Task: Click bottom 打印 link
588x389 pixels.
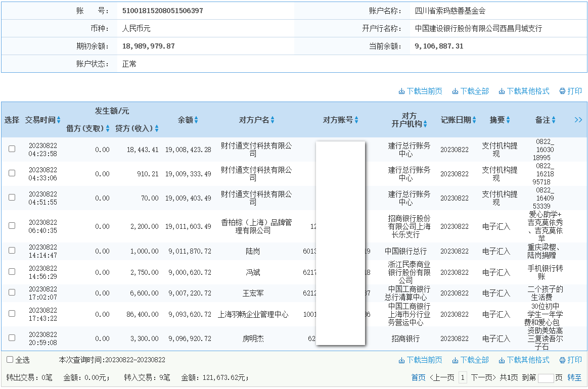Action: [x=574, y=360]
